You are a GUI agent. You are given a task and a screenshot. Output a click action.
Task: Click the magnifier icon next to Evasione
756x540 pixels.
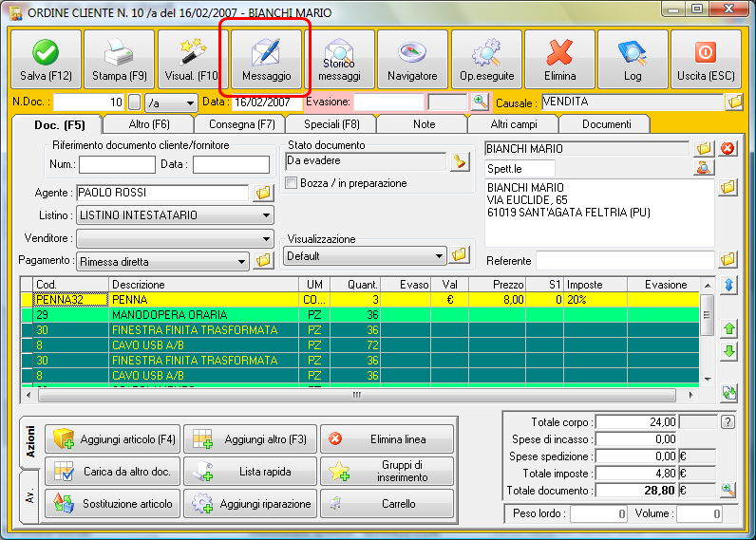pyautogui.click(x=480, y=102)
